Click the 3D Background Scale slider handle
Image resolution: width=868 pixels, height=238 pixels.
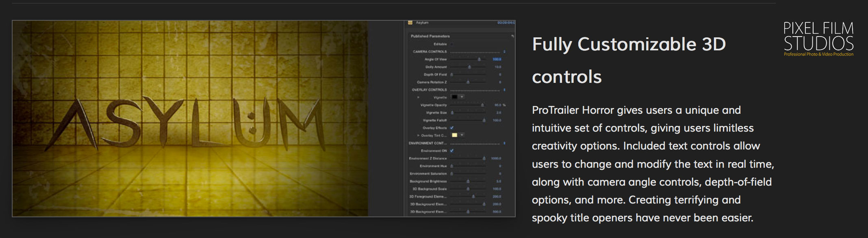pyautogui.click(x=468, y=189)
